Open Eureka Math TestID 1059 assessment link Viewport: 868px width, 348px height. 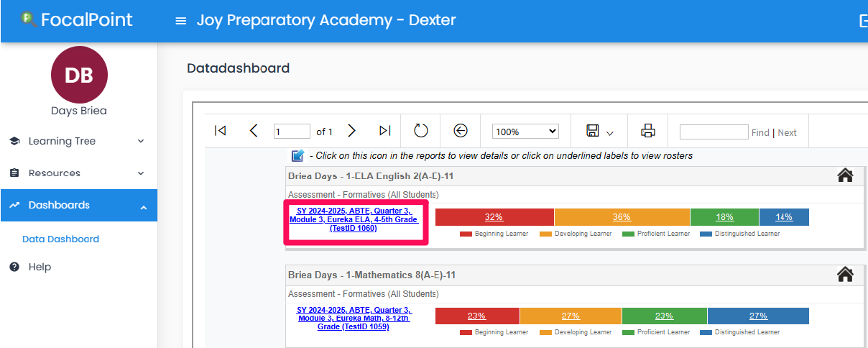point(354,318)
